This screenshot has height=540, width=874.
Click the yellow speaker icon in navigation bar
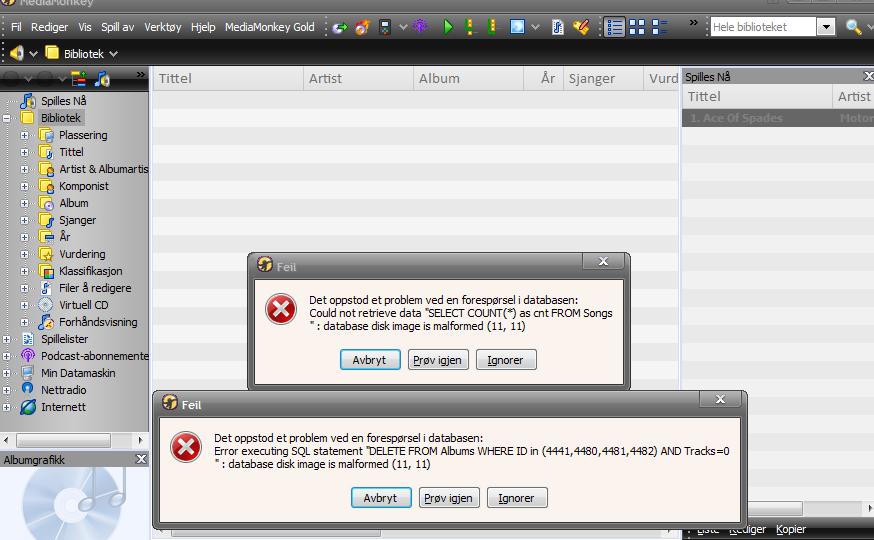pos(17,53)
